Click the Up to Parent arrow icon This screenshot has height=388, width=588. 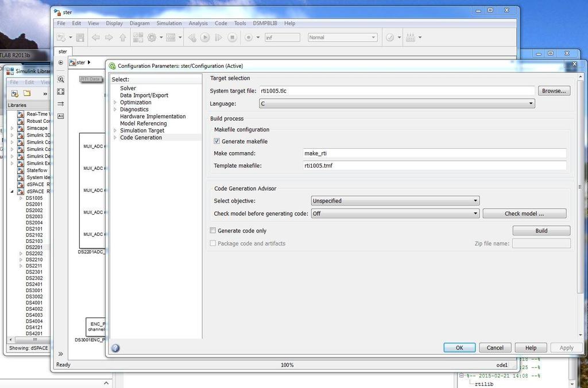tap(123, 37)
